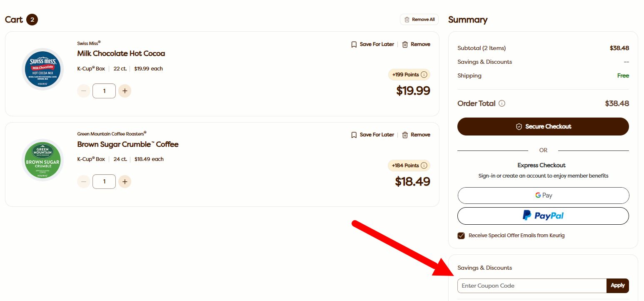Screen dimensions: 644x301
Task: Remove Brown Sugar Crumble Coffee from cart
Action: [x=416, y=135]
